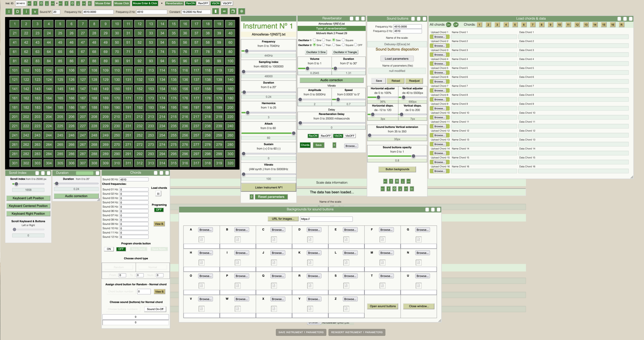644x340 pixels.
Task: Click the V button before Sound Nº field
Action: coord(35,11)
